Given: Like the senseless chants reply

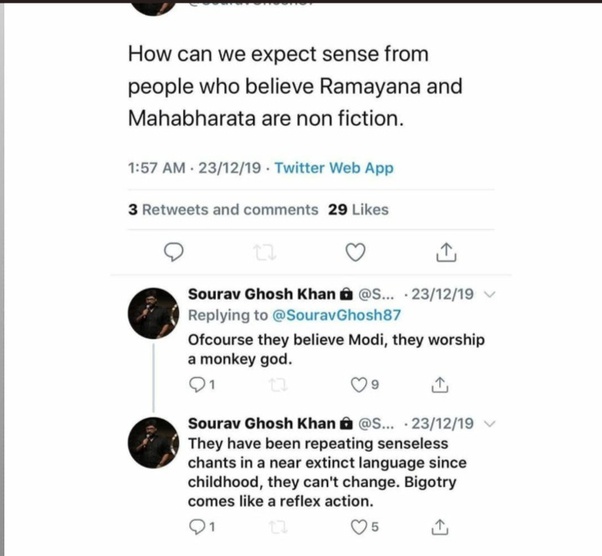Looking at the screenshot, I should [x=361, y=525].
